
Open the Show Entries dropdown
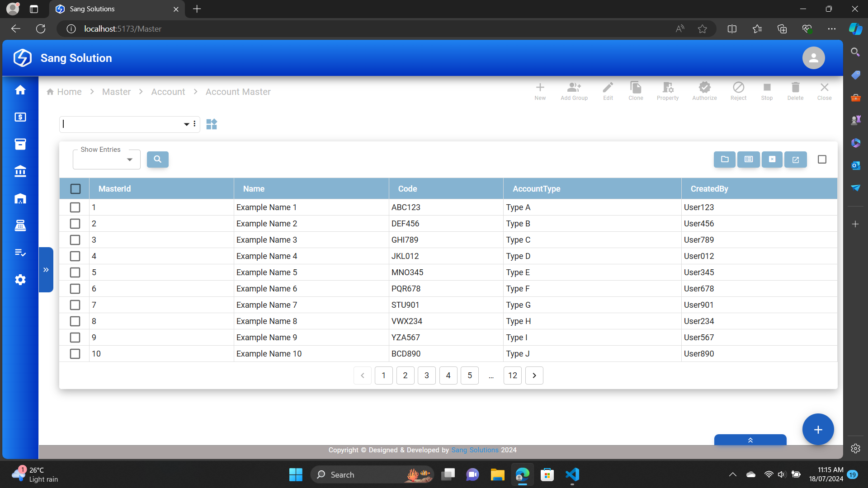click(x=107, y=160)
